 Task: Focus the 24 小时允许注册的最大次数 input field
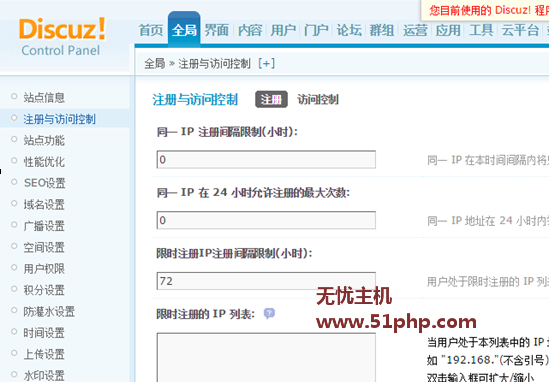coord(266,220)
